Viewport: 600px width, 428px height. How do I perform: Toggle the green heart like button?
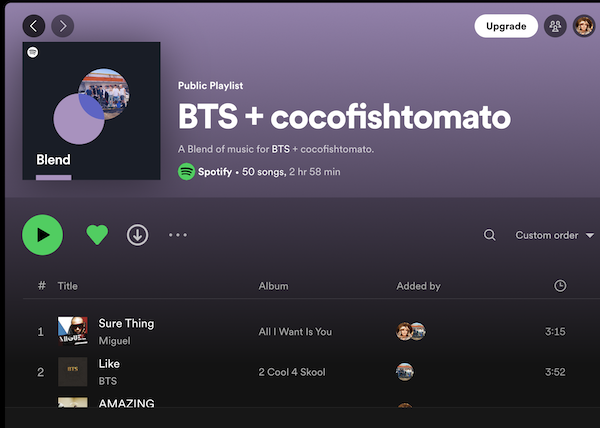[97, 235]
